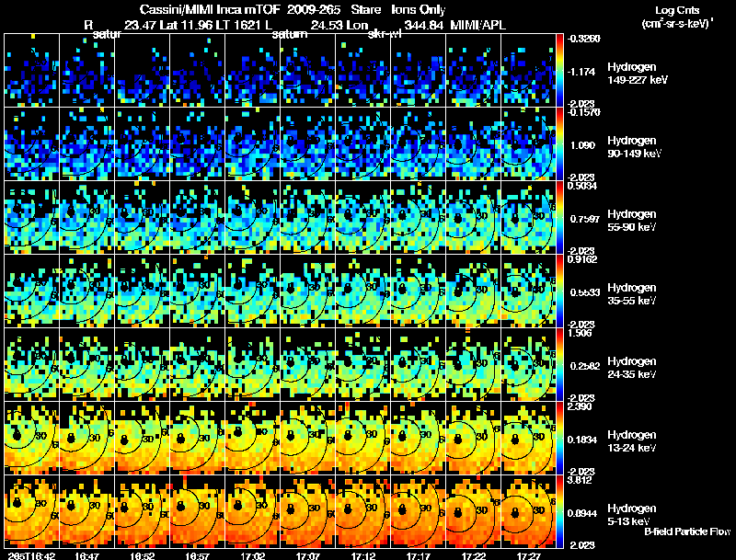Image resolution: width=736 pixels, height=560 pixels.
Task: Click the 'Ions Only' header text
Action: pos(418,9)
